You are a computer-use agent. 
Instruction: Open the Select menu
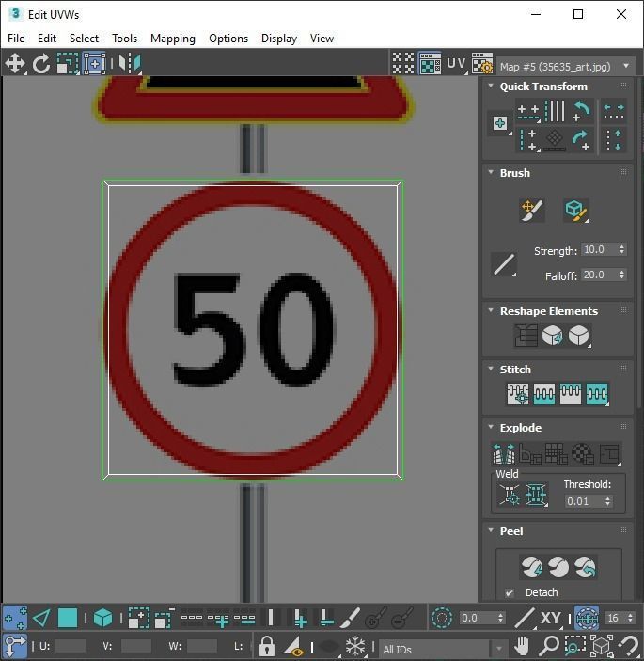click(x=84, y=39)
